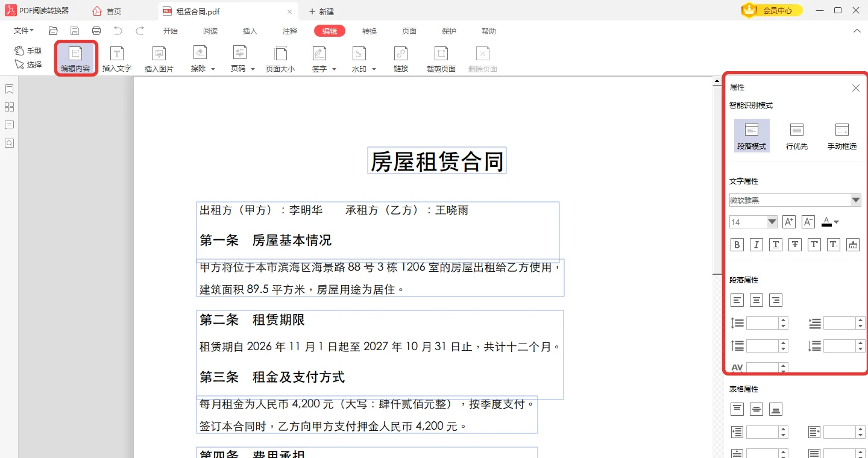
Task: Open the 保护 protect ribbon tab
Action: click(x=449, y=31)
